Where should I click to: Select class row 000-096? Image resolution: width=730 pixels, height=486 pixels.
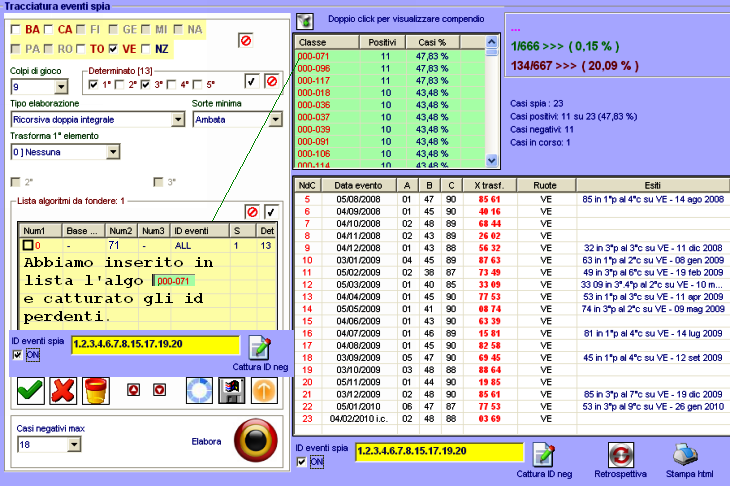390,68
